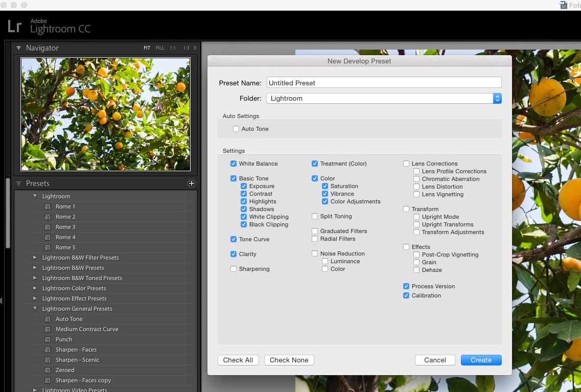Click the Medium Contrast Curve preset icon
The width and height of the screenshot is (581, 392).
pos(48,329)
